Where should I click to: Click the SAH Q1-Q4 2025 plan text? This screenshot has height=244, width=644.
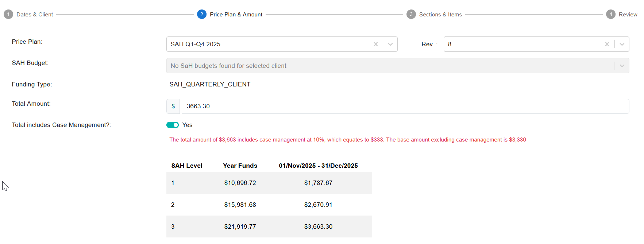tap(196, 44)
